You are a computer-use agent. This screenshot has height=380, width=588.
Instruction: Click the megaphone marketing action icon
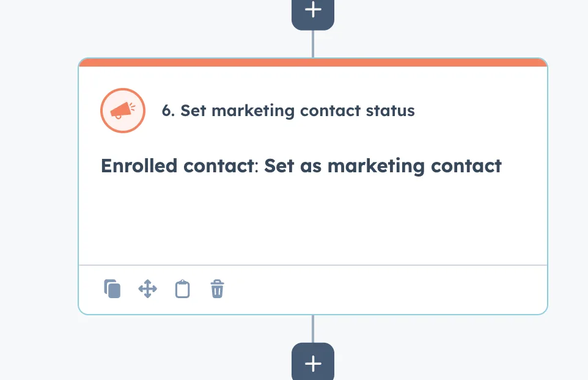point(122,111)
